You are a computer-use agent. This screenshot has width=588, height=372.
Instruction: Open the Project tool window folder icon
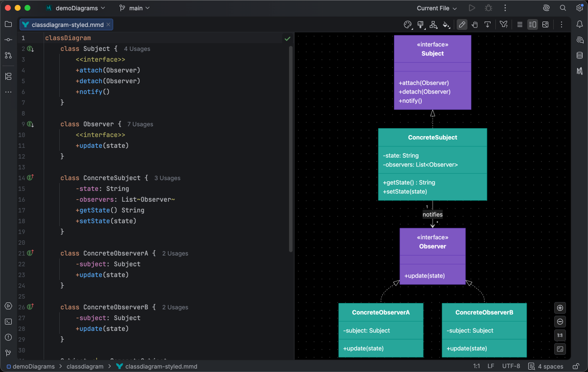(x=8, y=24)
